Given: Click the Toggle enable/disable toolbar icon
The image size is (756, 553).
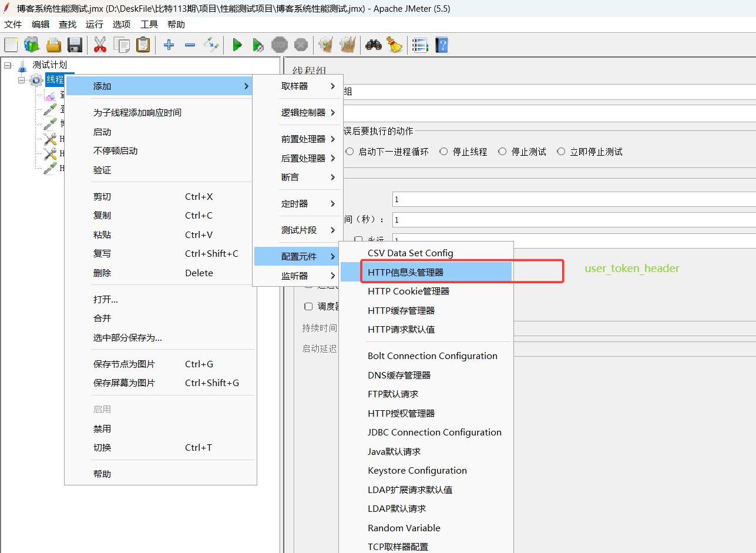Looking at the screenshot, I should pos(211,45).
